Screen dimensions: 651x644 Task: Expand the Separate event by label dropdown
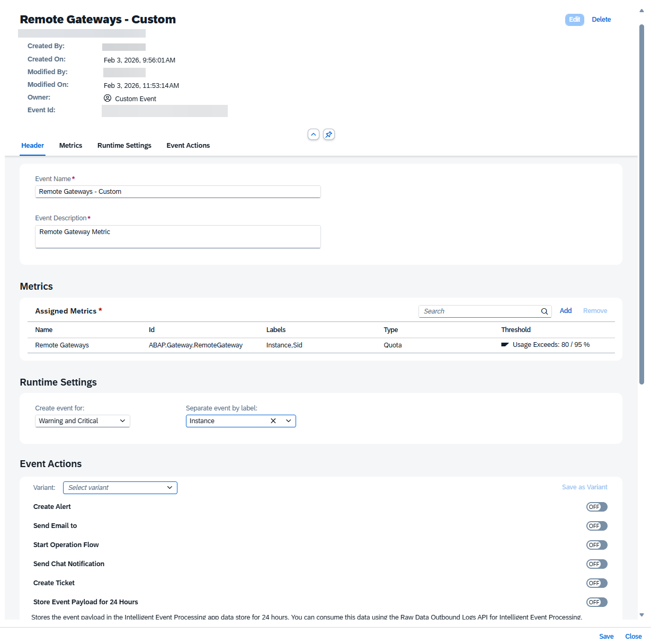289,421
